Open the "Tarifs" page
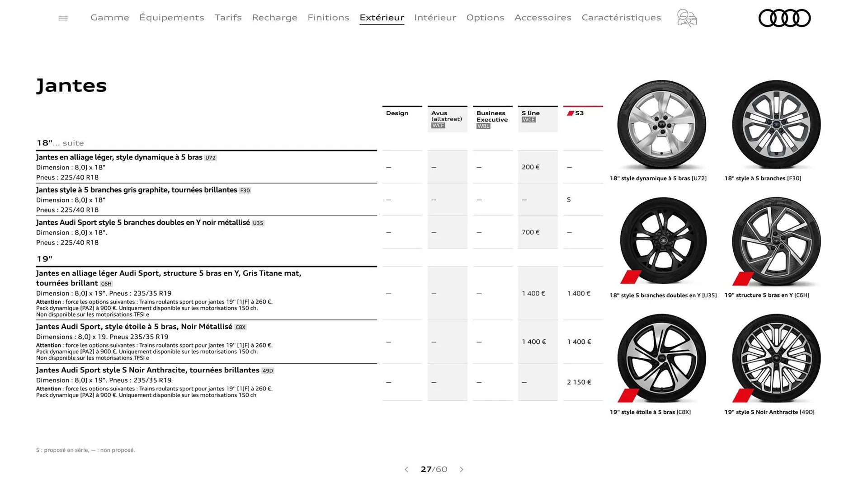868x488 pixels. (x=228, y=18)
